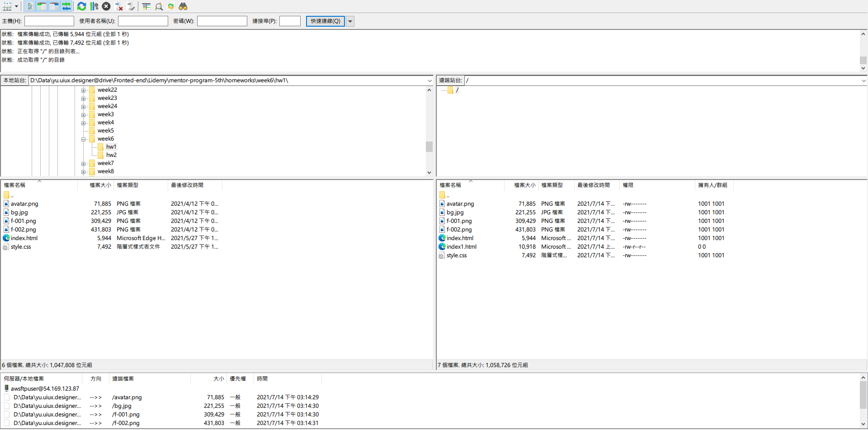Screen dimensions: 868x430
Task: Open local parent directory folder
Action: [x=6, y=195]
